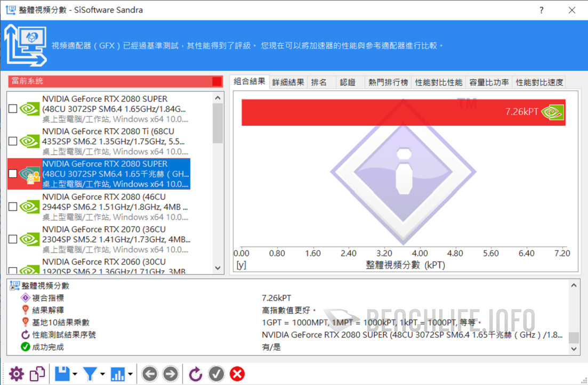The width and height of the screenshot is (588, 385).
Task: Click the NVIDIA icon beside RTX 2080 (46CU)
Action: coord(30,207)
